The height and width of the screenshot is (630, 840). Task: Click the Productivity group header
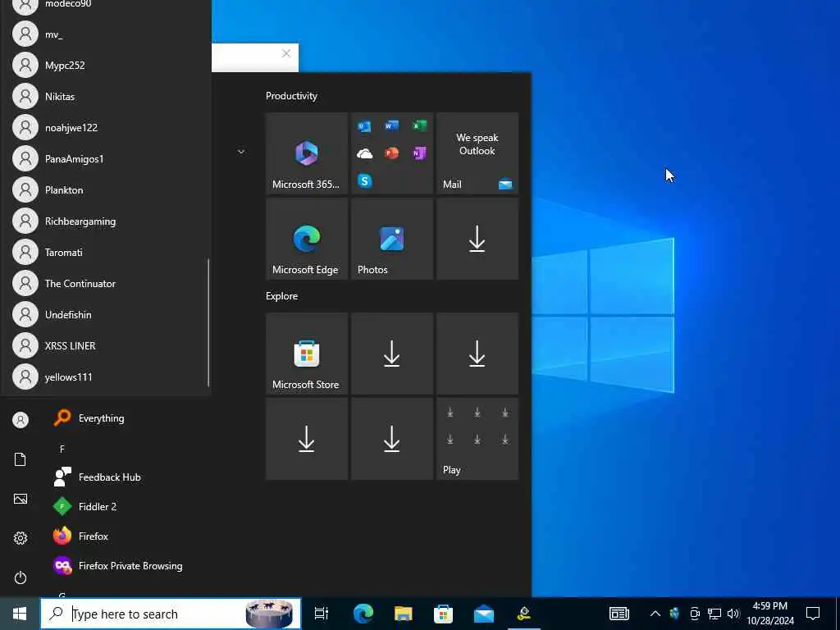pyautogui.click(x=291, y=96)
